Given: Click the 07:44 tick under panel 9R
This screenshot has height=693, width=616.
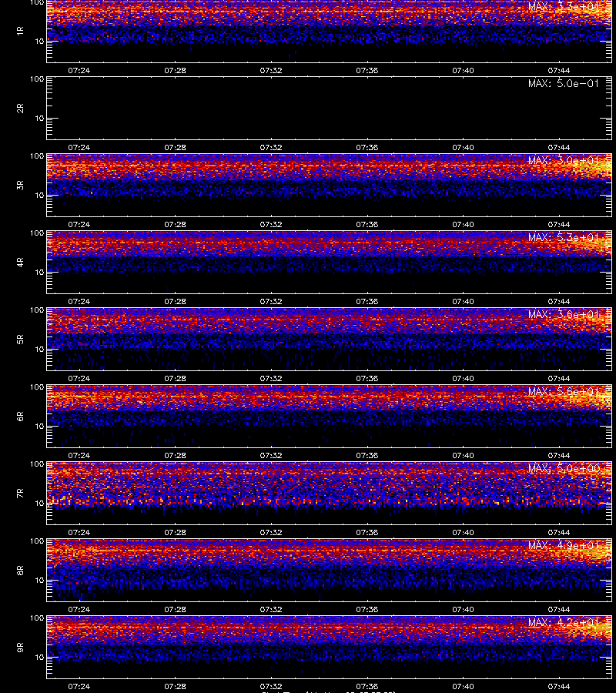Looking at the screenshot, I should (558, 686).
